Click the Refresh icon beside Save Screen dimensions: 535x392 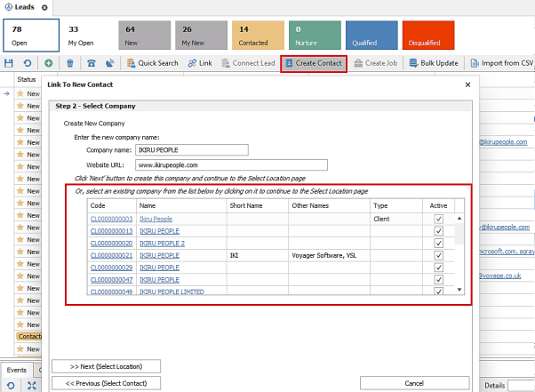[x=28, y=63]
